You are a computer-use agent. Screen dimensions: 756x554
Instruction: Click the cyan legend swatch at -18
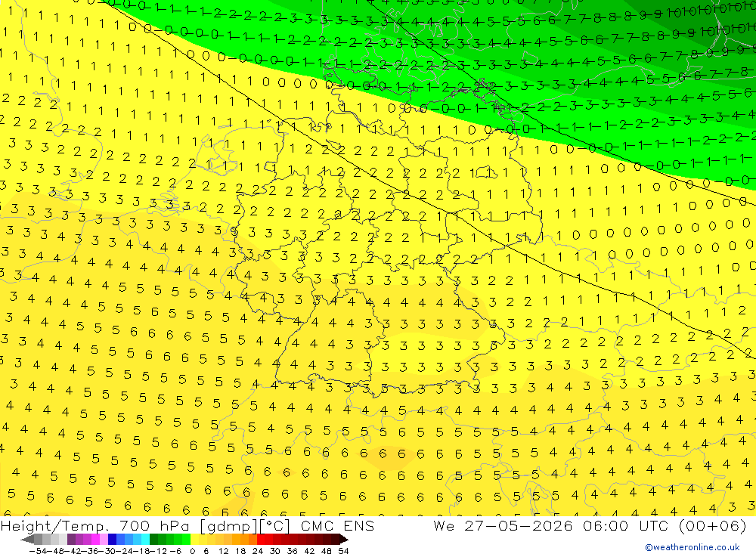point(145,540)
